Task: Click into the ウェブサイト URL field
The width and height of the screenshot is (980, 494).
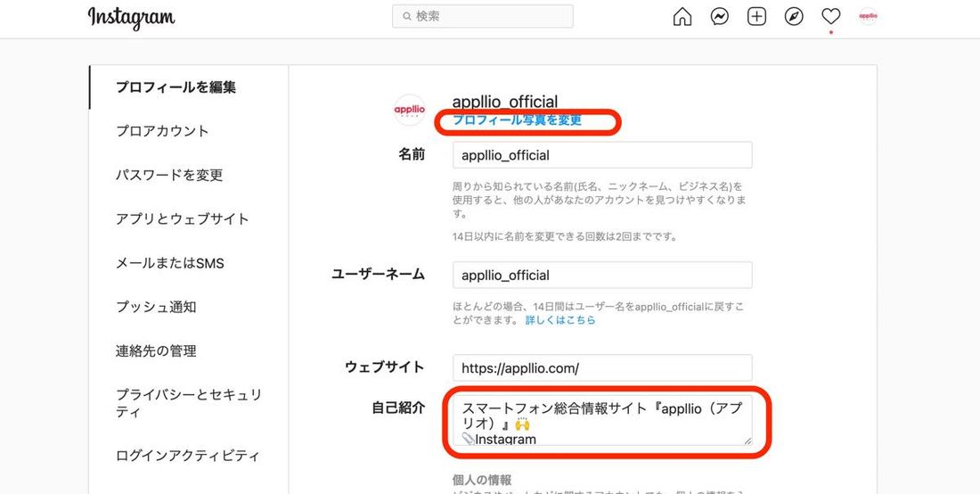Action: click(x=602, y=368)
